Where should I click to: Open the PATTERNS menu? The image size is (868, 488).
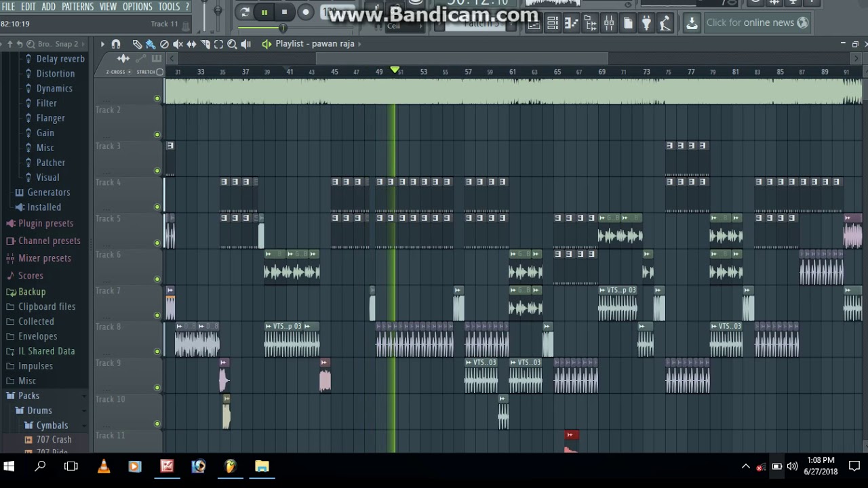77,6
